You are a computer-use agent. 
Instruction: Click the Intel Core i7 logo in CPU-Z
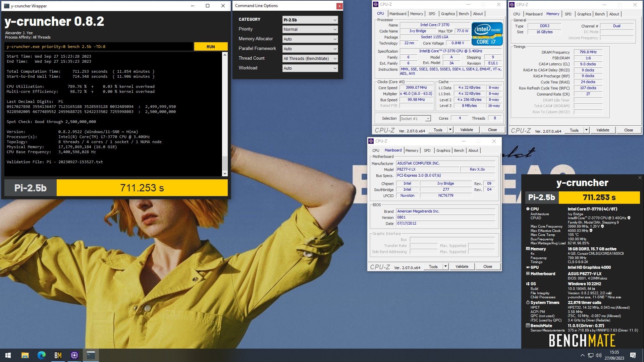click(487, 34)
